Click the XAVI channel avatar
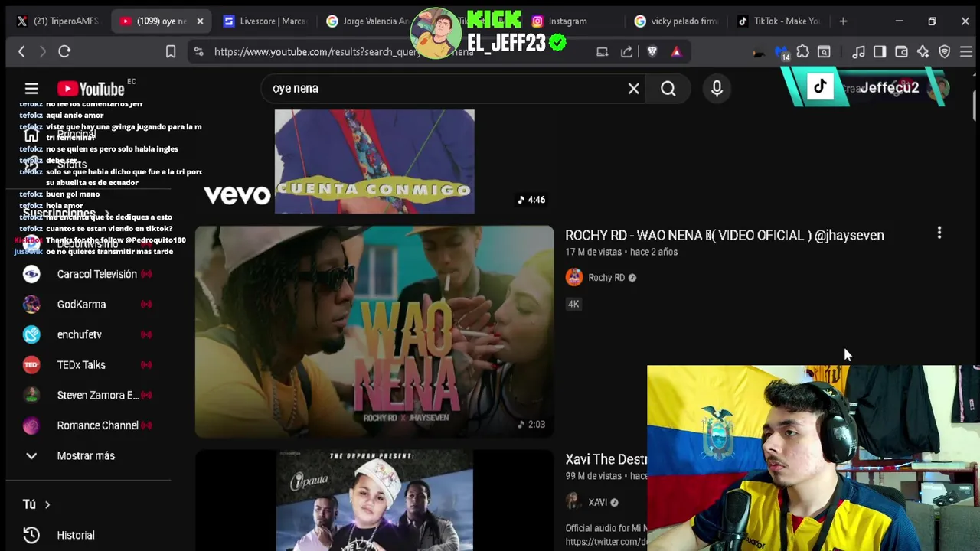This screenshot has width=980, height=551. tap(574, 502)
